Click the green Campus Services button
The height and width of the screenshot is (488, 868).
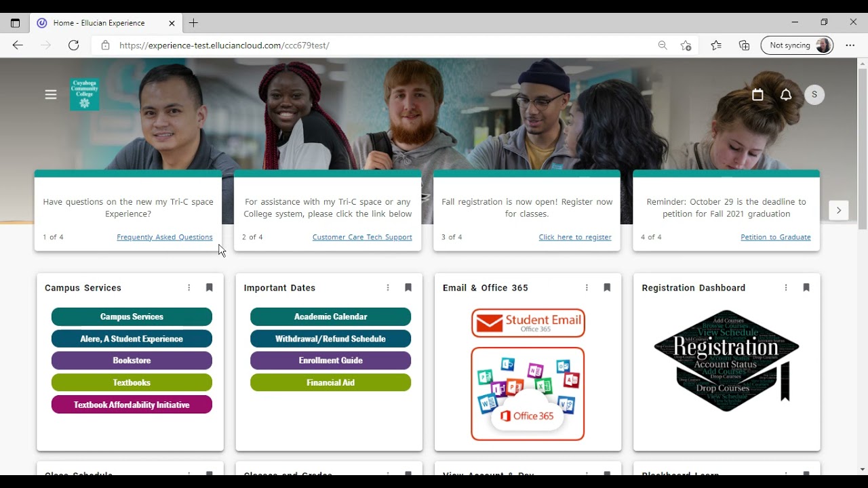(132, 317)
